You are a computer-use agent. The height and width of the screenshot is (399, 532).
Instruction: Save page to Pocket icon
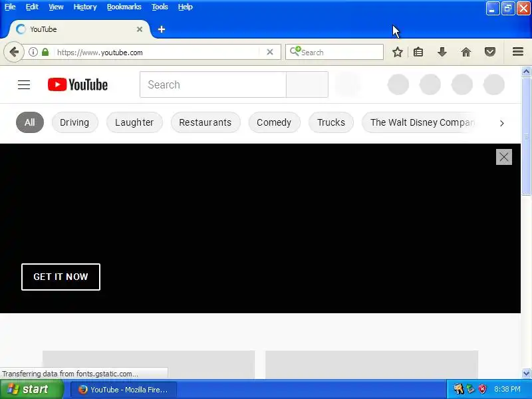489,53
